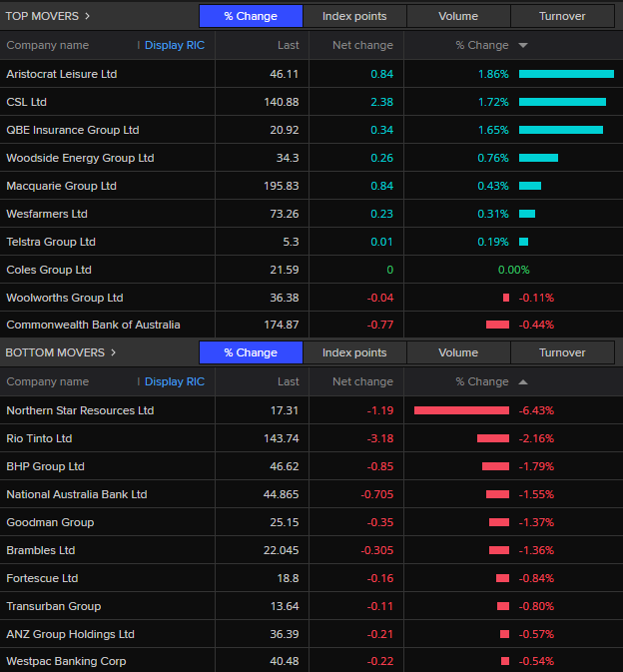
Task: Open the Turnover tab in Top Movers
Action: 562,16
